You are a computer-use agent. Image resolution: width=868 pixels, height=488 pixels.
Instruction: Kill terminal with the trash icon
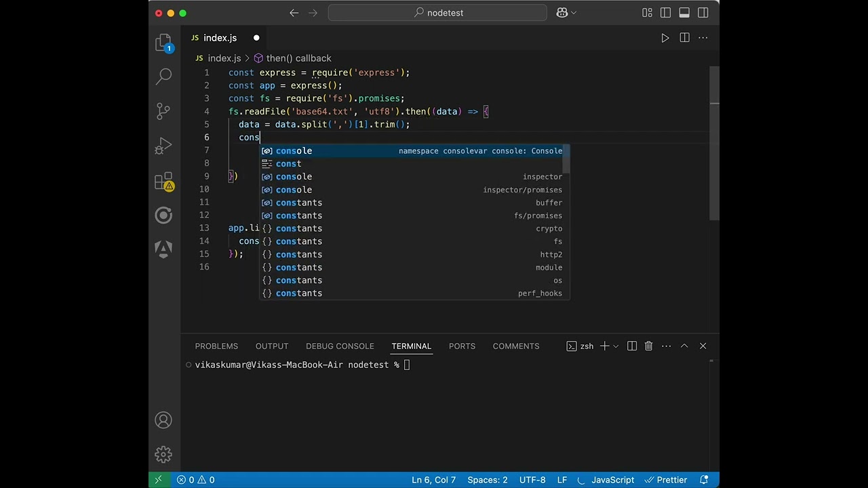tap(648, 346)
